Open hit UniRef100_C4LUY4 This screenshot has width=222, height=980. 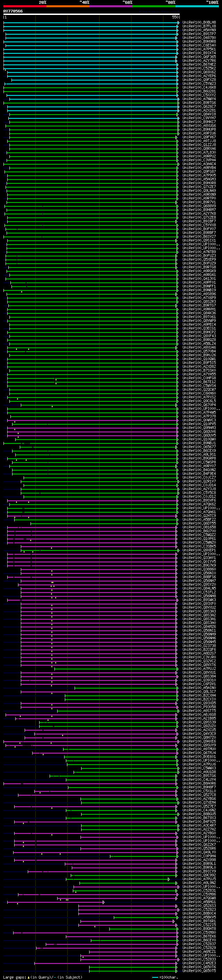[199, 779]
